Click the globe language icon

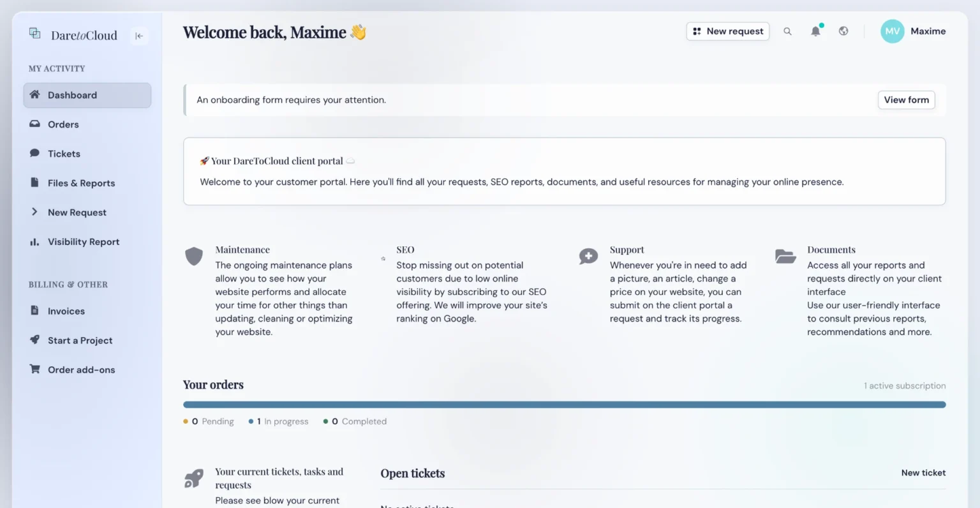[843, 31]
